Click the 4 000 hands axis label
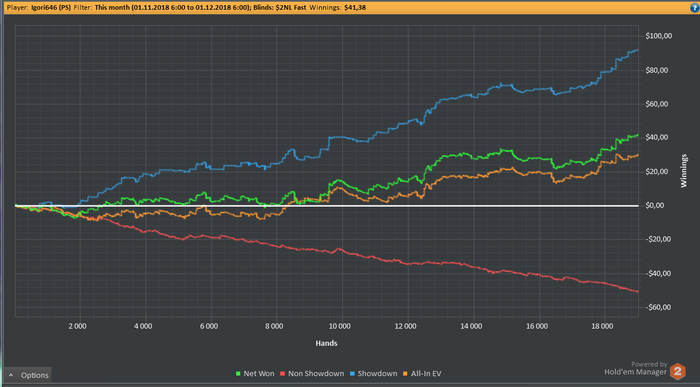This screenshot has width=700, height=387. click(x=143, y=326)
